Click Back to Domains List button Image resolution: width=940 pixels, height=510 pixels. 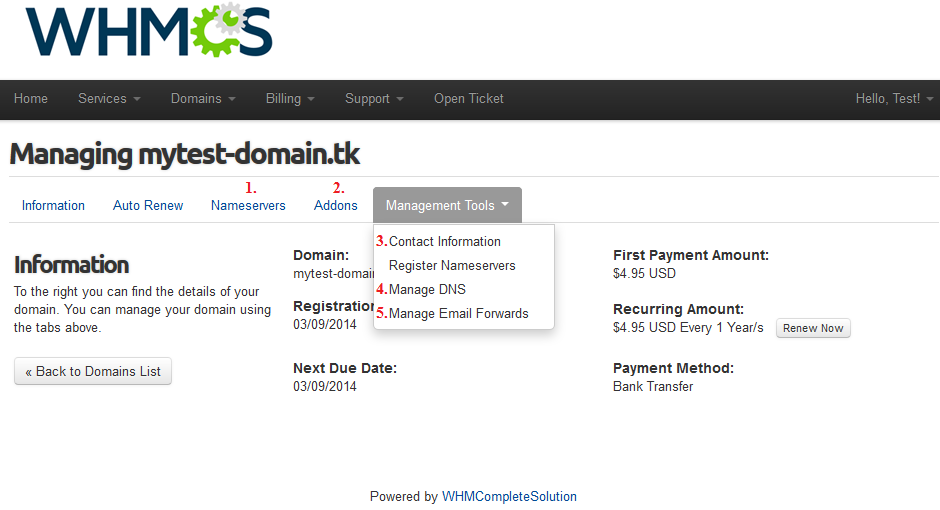click(93, 372)
